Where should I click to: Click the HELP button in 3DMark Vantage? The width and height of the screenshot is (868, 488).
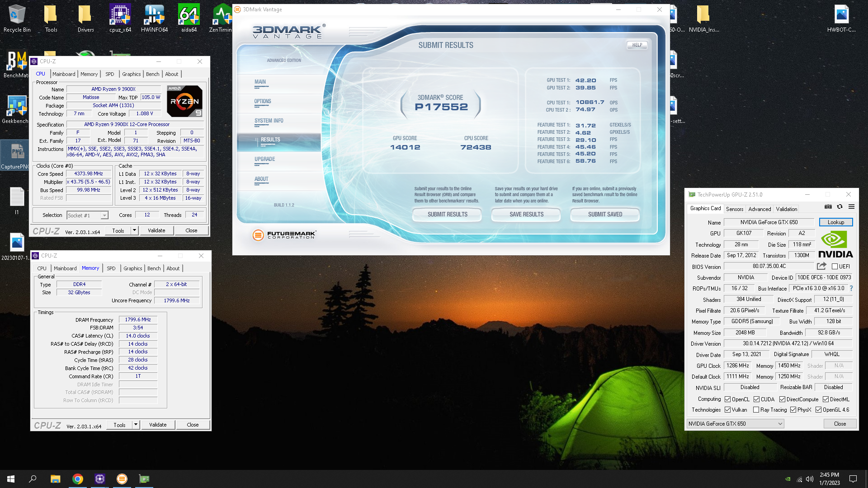[x=637, y=45]
